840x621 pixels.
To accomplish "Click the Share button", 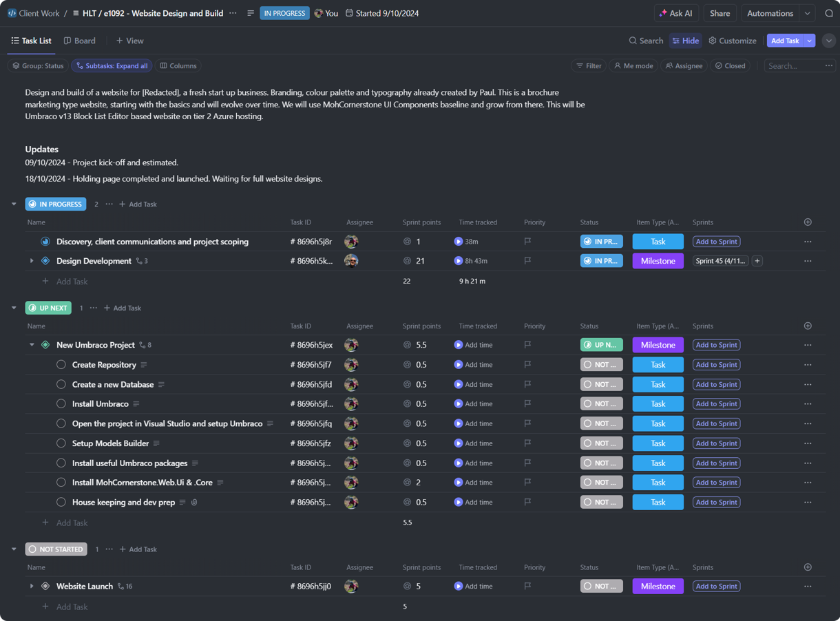I will click(720, 13).
